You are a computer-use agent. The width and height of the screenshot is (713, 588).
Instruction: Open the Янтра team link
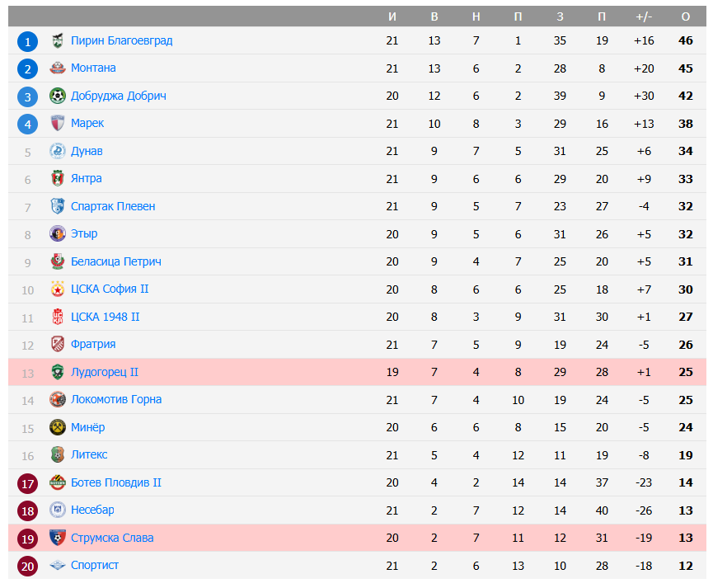point(87,179)
